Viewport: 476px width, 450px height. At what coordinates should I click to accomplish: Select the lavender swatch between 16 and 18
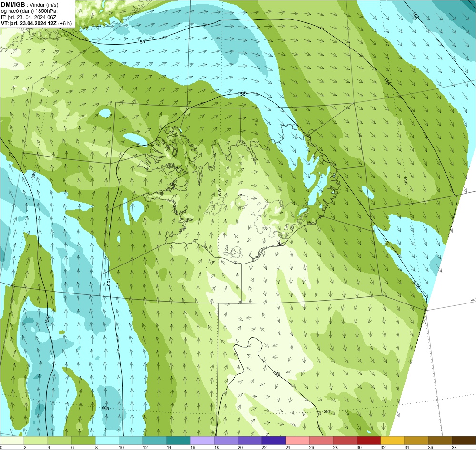202,440
